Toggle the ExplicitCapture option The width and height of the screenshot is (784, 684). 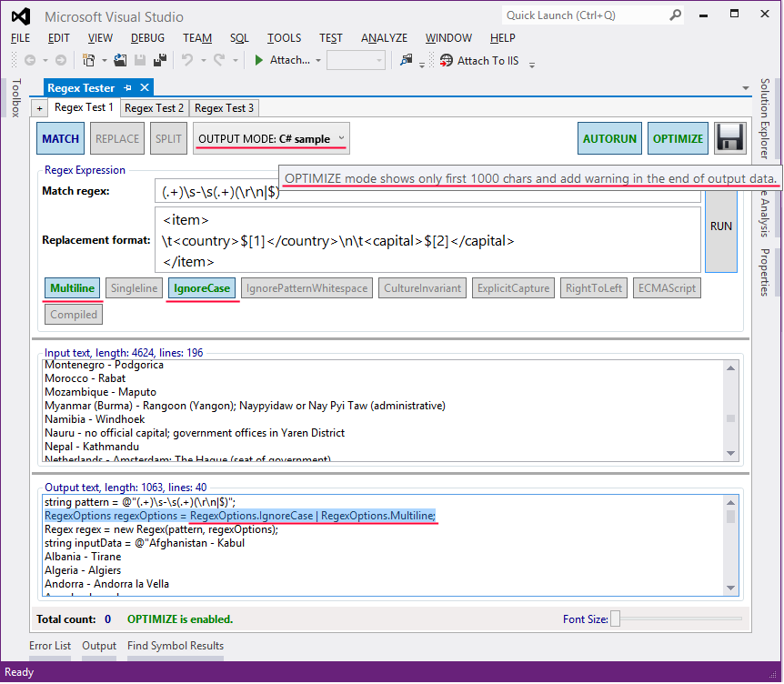tap(514, 288)
